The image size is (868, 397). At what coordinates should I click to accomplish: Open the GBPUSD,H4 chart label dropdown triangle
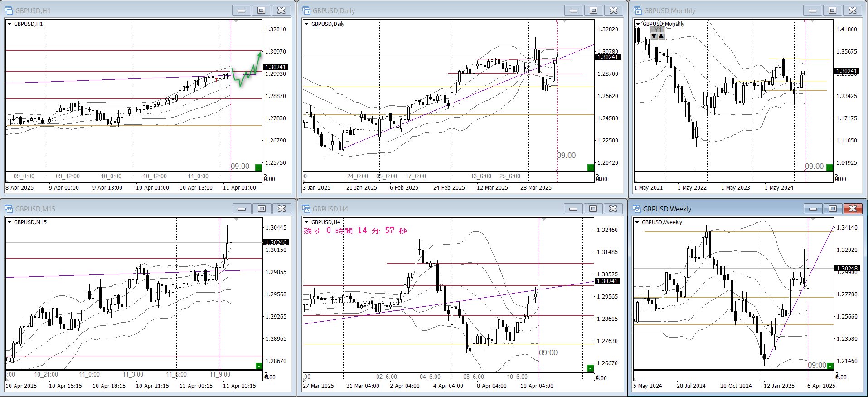[x=306, y=222]
